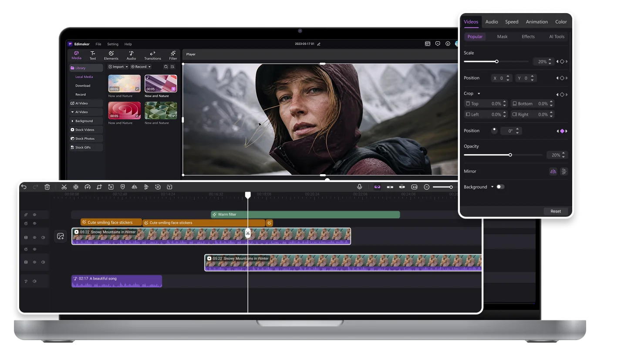The image size is (641, 364).
Task: Click the sort list icon beside search
Action: [x=172, y=67]
